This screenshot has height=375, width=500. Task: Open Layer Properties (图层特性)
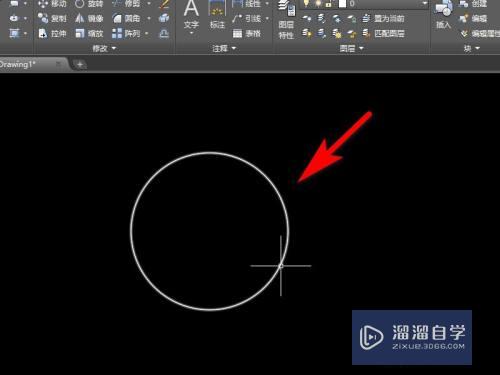(286, 20)
